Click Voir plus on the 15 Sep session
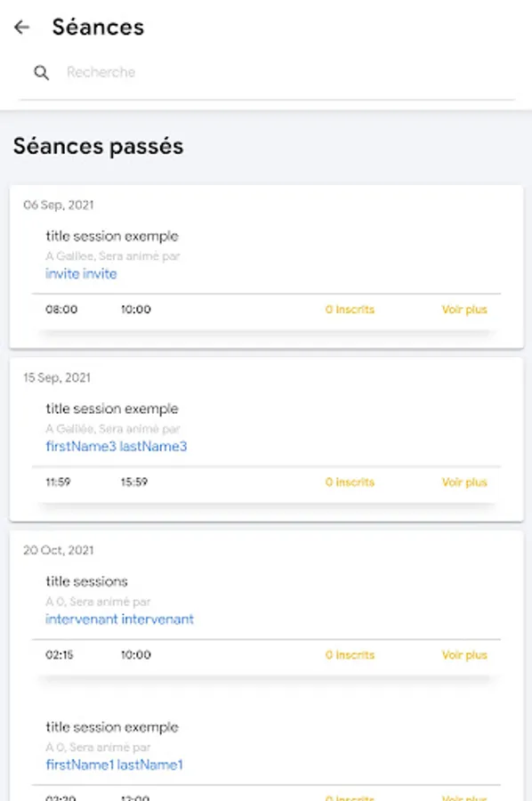The height and width of the screenshot is (801, 532). (x=464, y=481)
